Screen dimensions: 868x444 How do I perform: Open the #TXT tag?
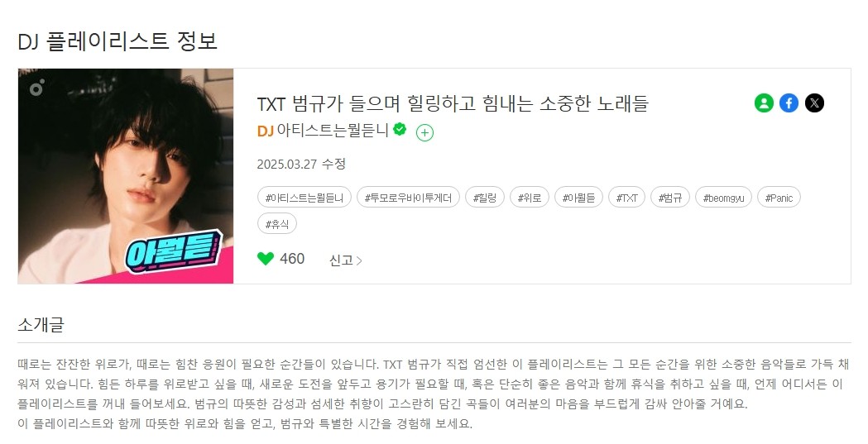pyautogui.click(x=626, y=198)
